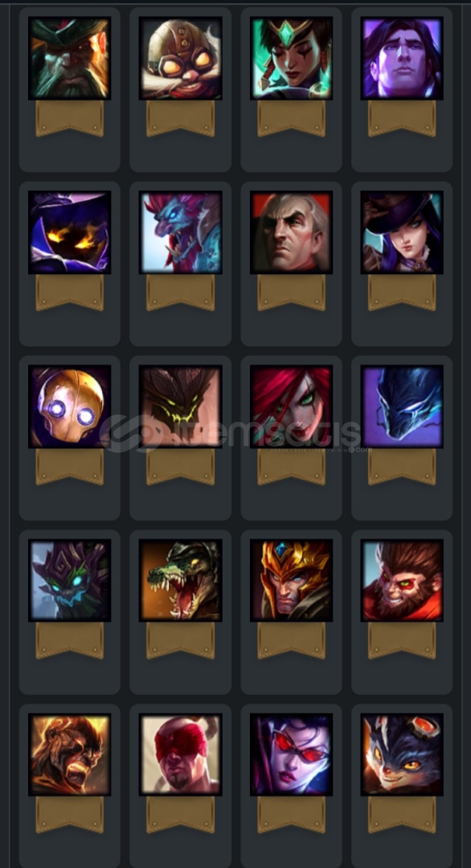Click Lee Sin with red blindfold
The height and width of the screenshot is (868, 471).
(x=180, y=755)
